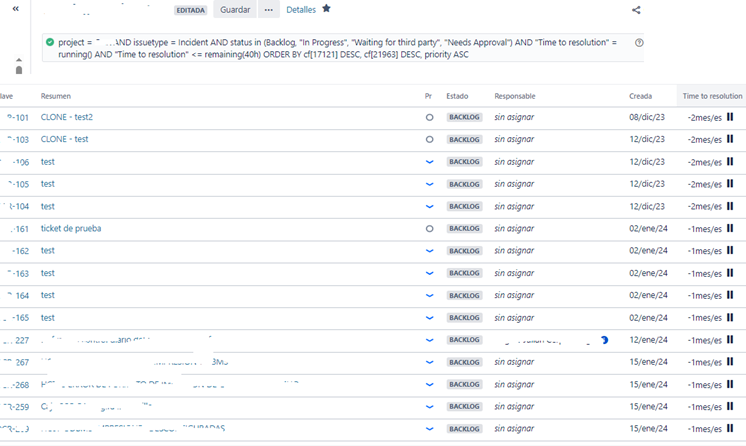Image resolution: width=746 pixels, height=446 pixels.
Task: Toggle the favorite star icon
Action: pos(326,8)
